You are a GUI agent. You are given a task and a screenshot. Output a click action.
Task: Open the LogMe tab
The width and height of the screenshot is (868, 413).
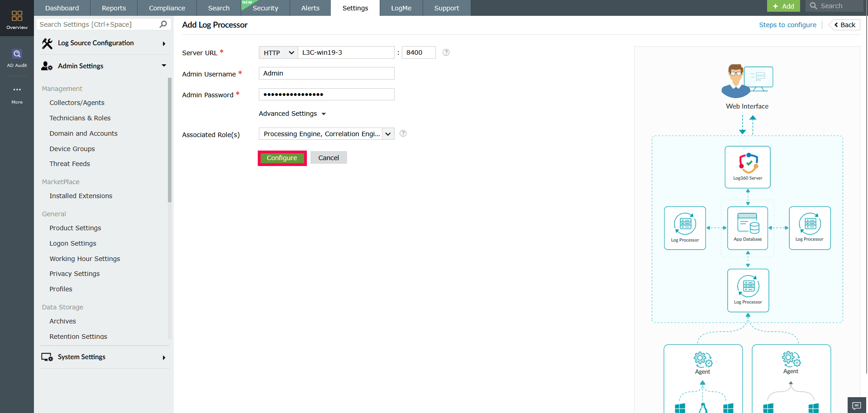point(401,8)
